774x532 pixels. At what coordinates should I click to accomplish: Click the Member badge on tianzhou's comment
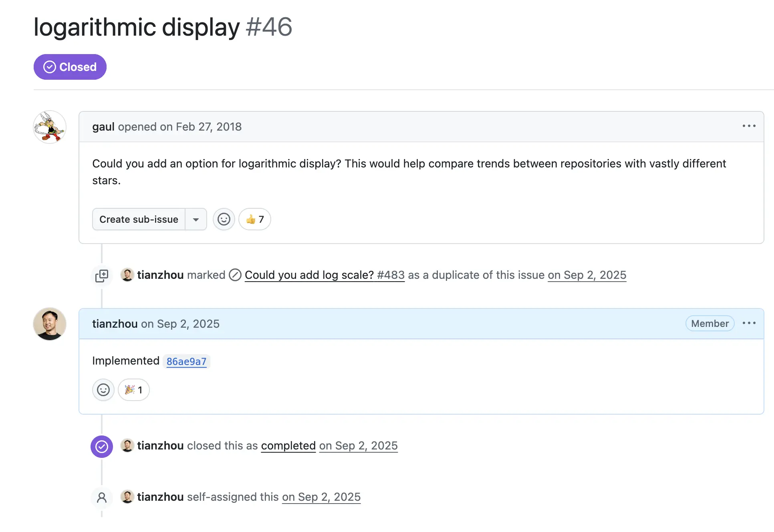(709, 323)
